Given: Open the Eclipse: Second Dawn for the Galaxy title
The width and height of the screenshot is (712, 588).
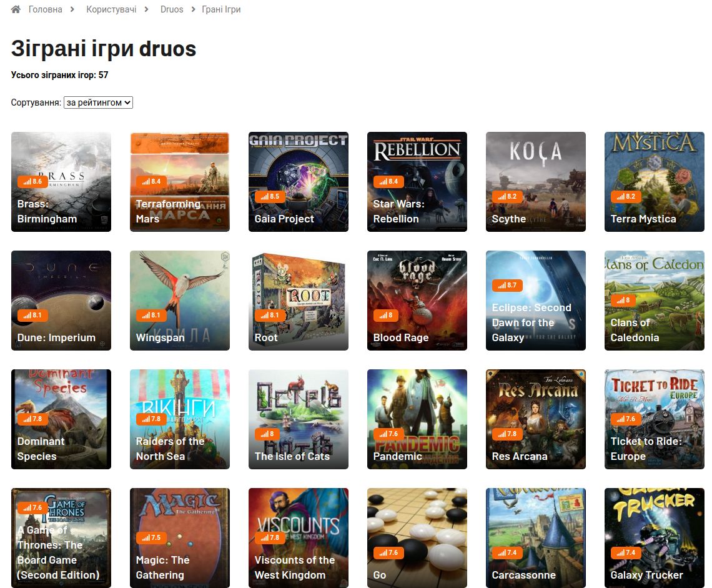Looking at the screenshot, I should tap(532, 322).
